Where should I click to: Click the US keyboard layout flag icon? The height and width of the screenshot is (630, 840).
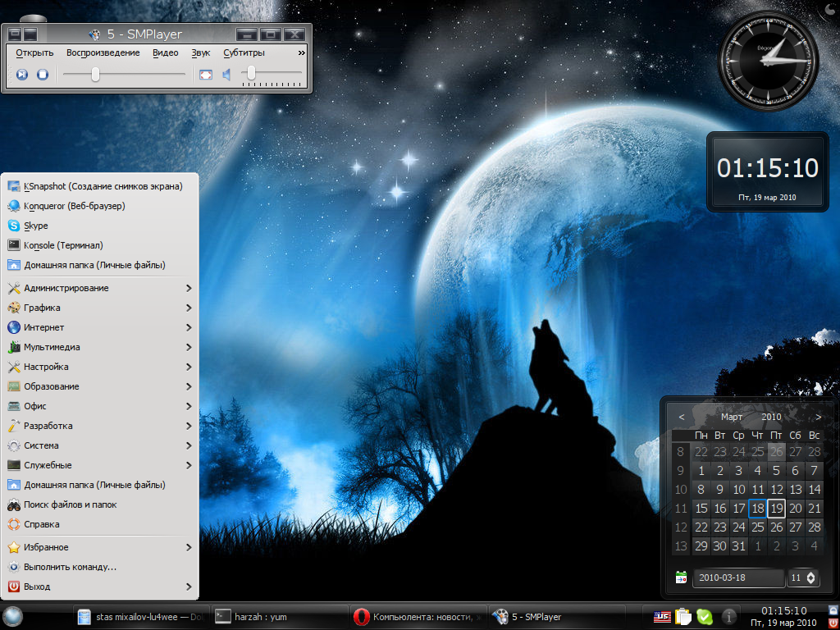click(662, 617)
